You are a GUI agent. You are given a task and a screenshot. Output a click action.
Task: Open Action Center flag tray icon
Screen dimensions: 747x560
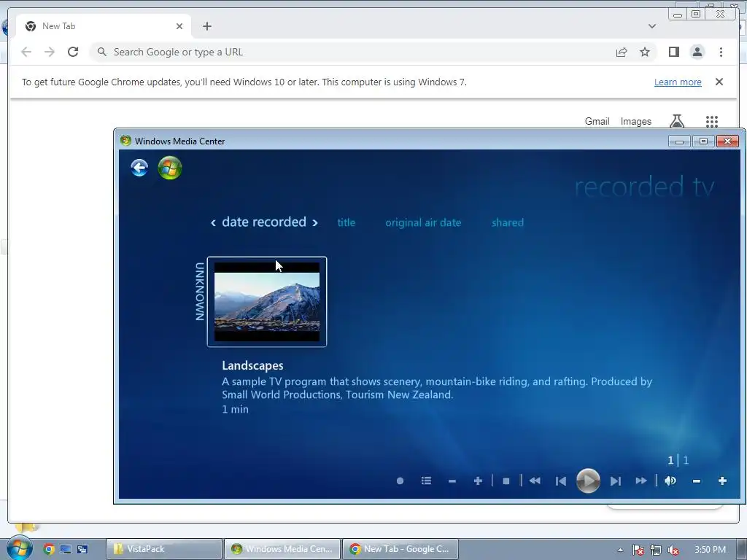[x=638, y=550]
